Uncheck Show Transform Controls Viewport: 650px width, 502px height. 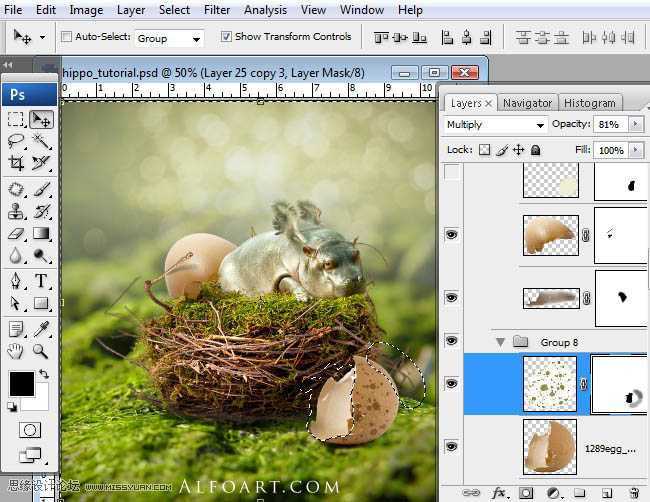[x=226, y=37]
